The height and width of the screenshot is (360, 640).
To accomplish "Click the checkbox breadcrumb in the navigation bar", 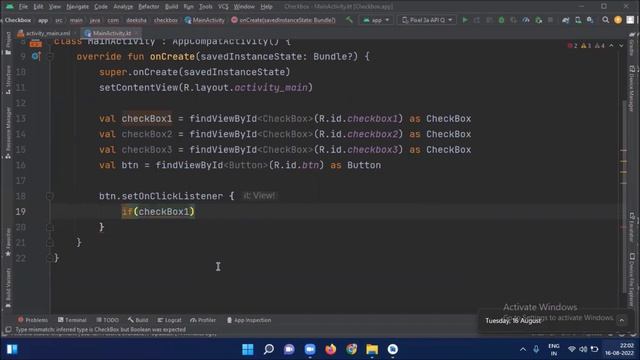I will (x=165, y=20).
